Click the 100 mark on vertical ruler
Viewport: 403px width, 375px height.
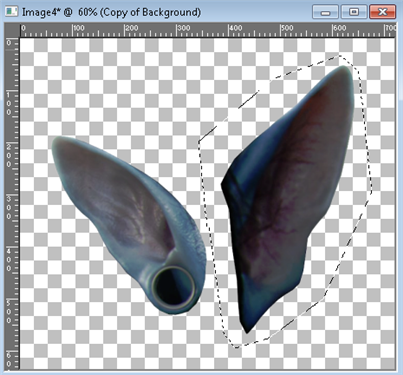tap(9, 104)
